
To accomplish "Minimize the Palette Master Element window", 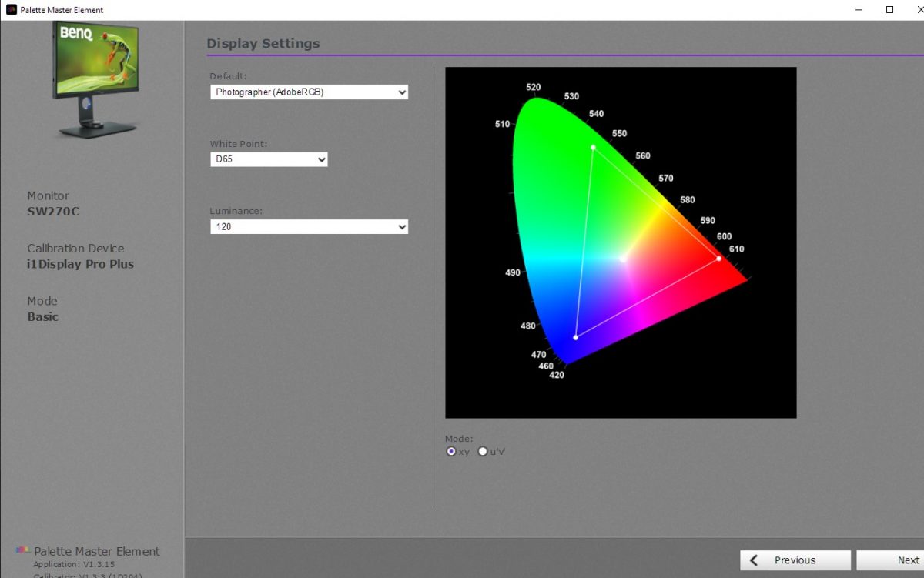I will coord(860,10).
